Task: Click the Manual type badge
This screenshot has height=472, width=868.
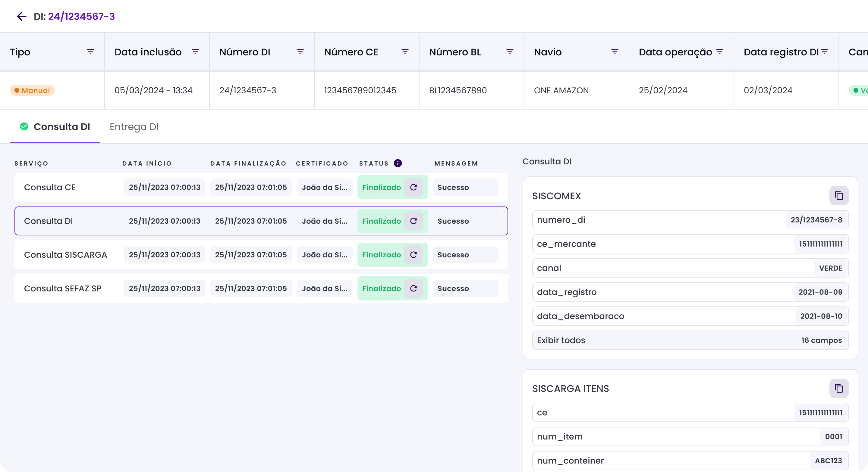Action: pyautogui.click(x=32, y=90)
